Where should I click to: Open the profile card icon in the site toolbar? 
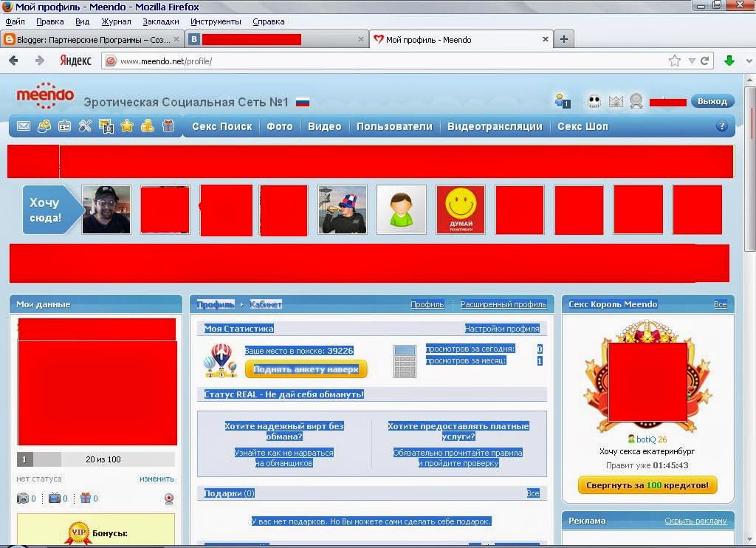(64, 126)
